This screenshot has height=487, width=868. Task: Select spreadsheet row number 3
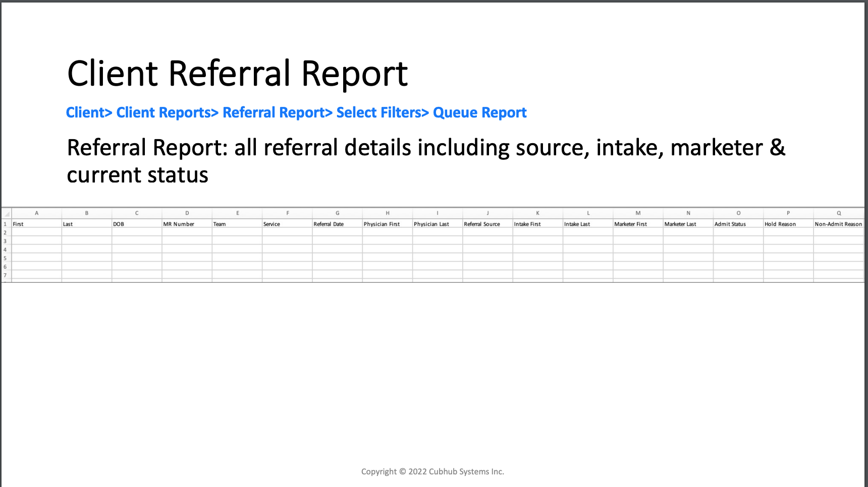click(x=6, y=241)
